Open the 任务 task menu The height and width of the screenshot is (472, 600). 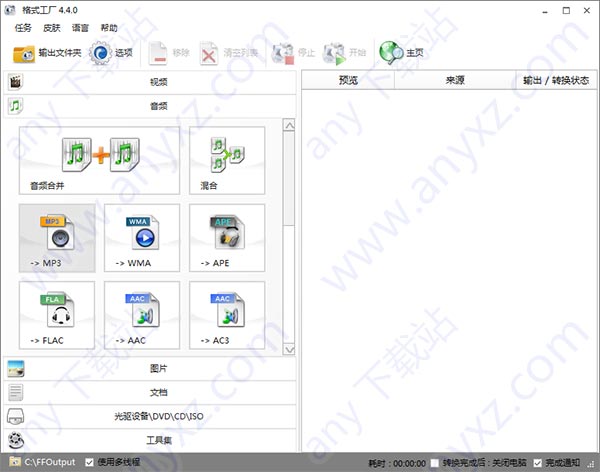[23, 28]
